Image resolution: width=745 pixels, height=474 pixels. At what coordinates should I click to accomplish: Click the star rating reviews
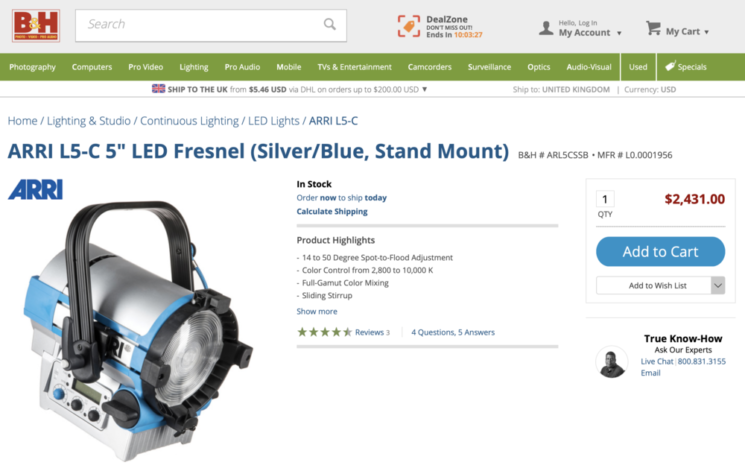click(x=344, y=332)
